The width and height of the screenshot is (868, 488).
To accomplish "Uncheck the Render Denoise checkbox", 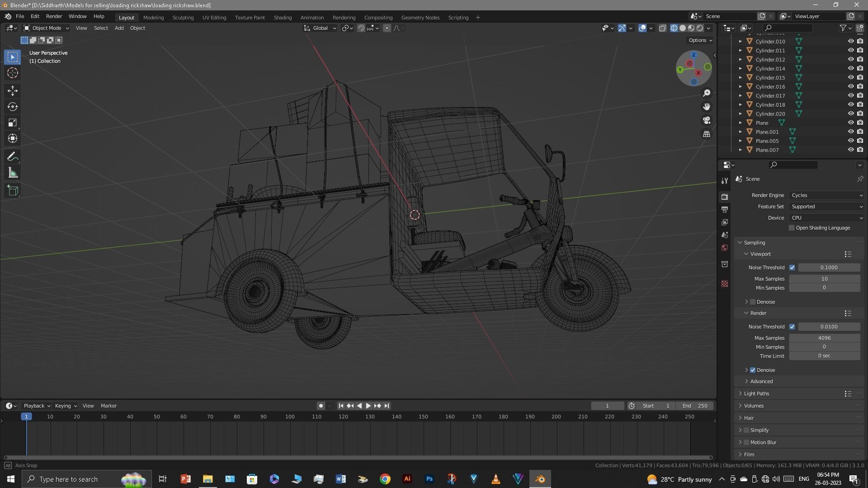I will [x=753, y=370].
